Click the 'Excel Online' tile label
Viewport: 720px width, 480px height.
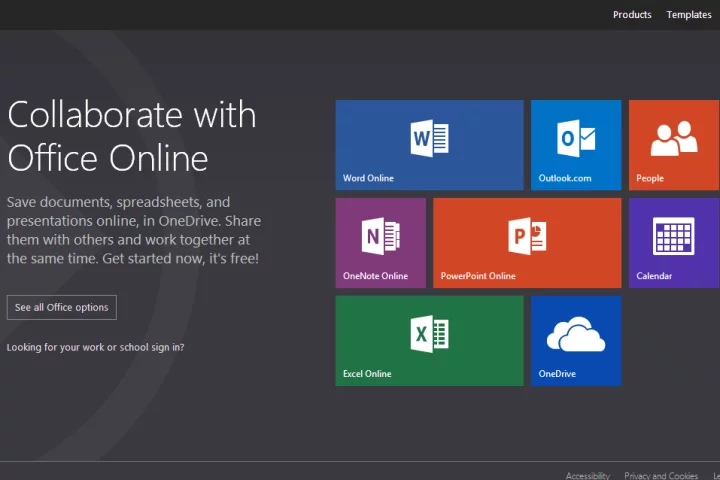point(367,374)
